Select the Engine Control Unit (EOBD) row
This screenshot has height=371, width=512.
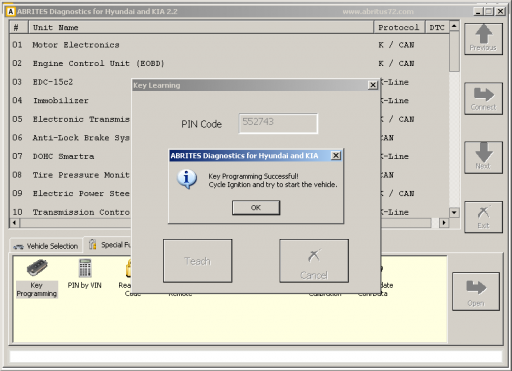tap(229, 63)
